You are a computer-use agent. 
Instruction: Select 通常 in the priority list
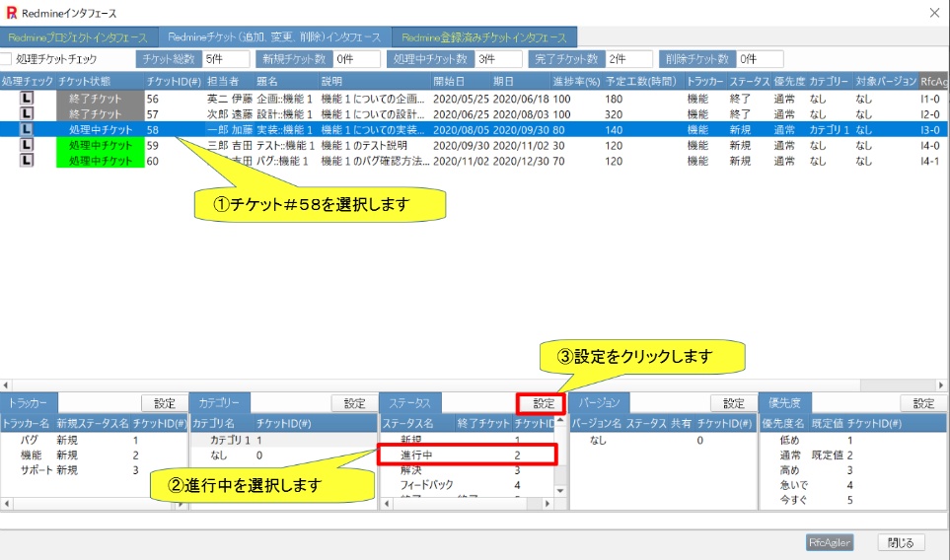(x=853, y=455)
